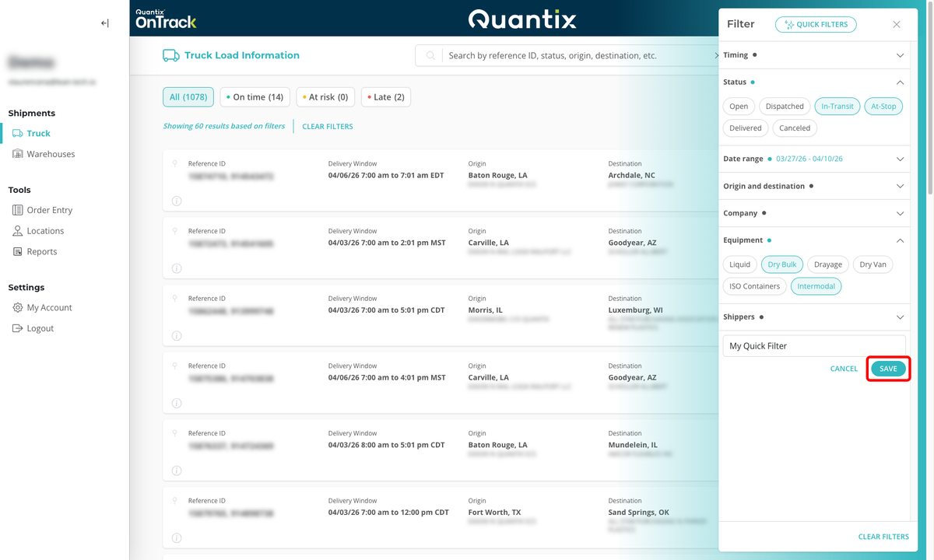
Task: Click the Order Entry tool icon
Action: pos(17,209)
